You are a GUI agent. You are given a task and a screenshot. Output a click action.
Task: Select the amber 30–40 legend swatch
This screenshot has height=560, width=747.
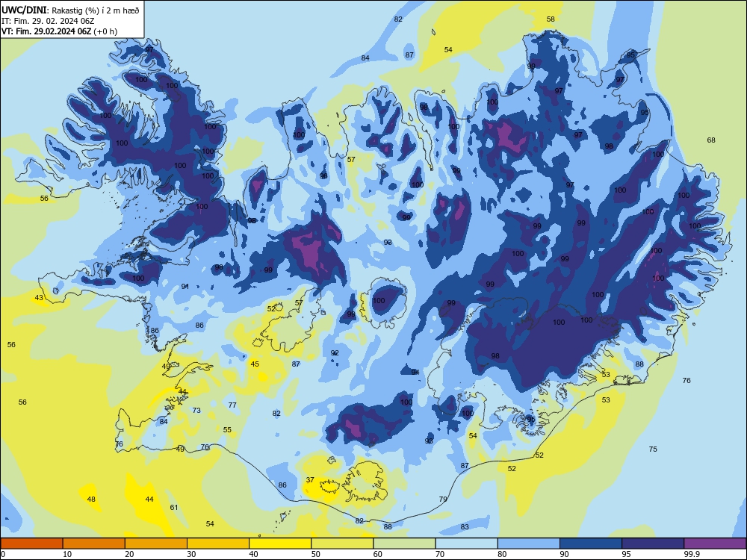point(218,544)
